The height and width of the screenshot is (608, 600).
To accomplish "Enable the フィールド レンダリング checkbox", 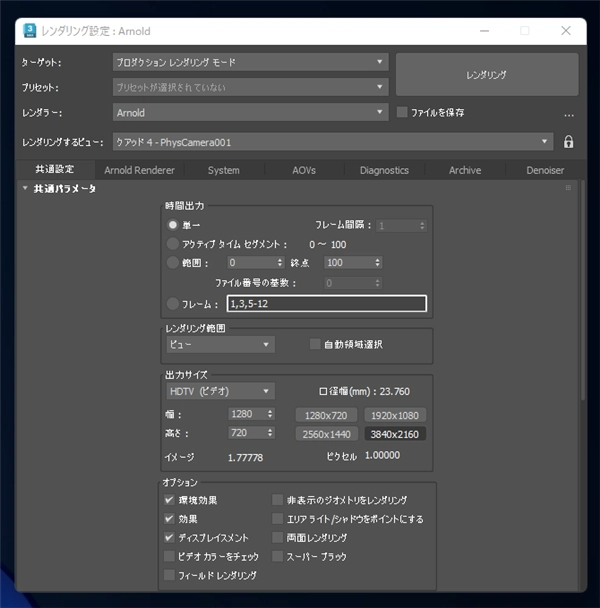I will [169, 575].
